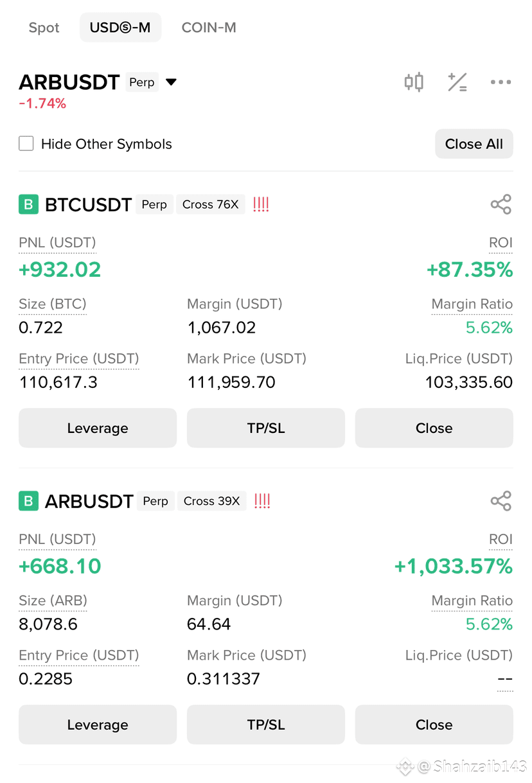Screen dimensions: 532x783
Task: Switch to the Spot tab
Action: click(44, 28)
